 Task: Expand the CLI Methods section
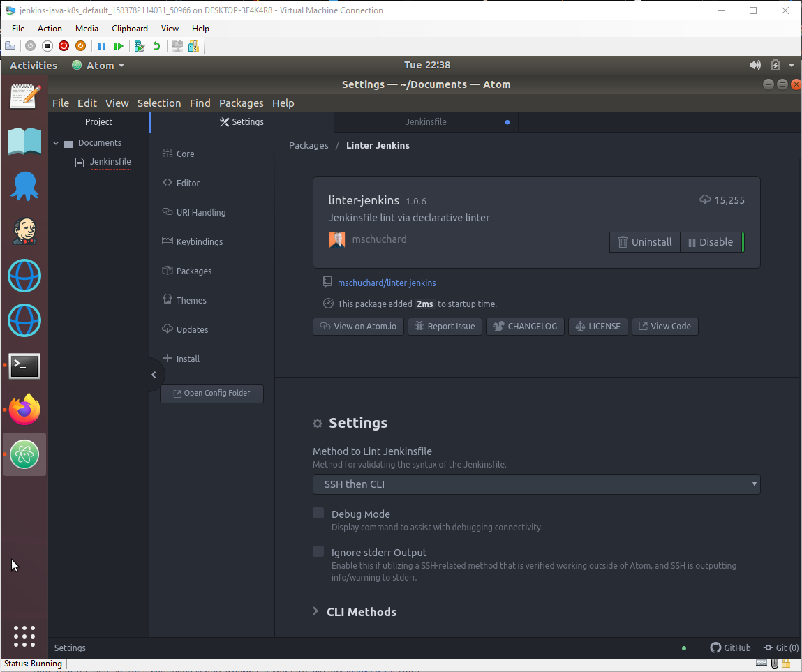click(316, 612)
